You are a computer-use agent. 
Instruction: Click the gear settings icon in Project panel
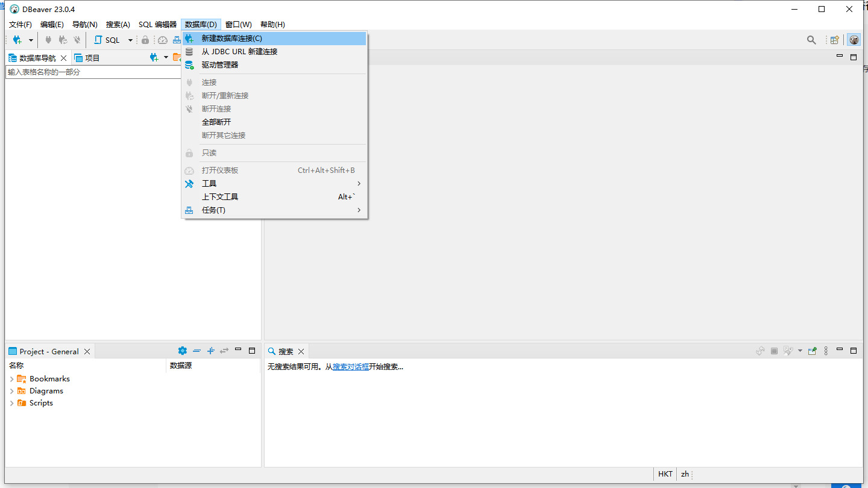(183, 351)
